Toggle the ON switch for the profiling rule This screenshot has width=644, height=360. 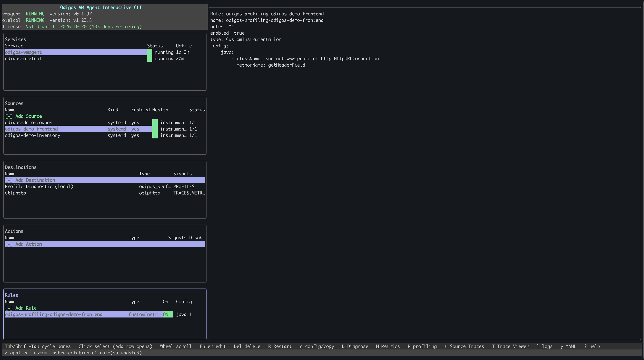(168, 314)
